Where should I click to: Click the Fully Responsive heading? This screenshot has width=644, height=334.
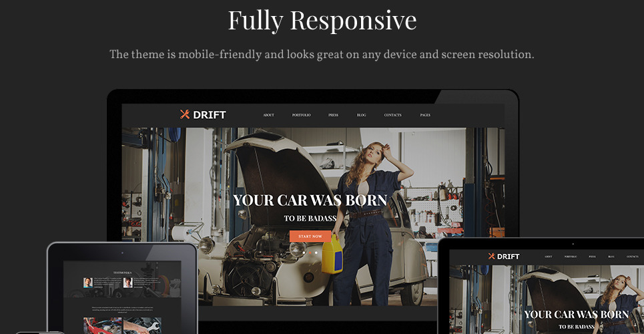pos(322,20)
